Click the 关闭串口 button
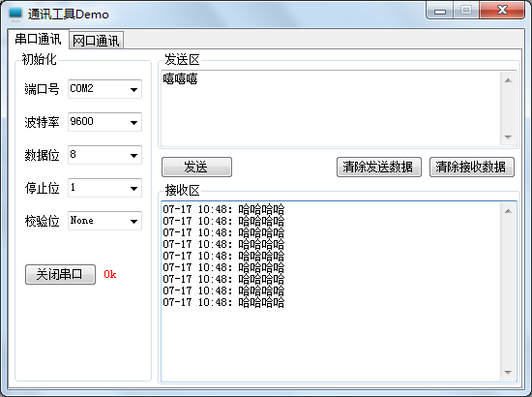532x397 pixels. [x=60, y=274]
